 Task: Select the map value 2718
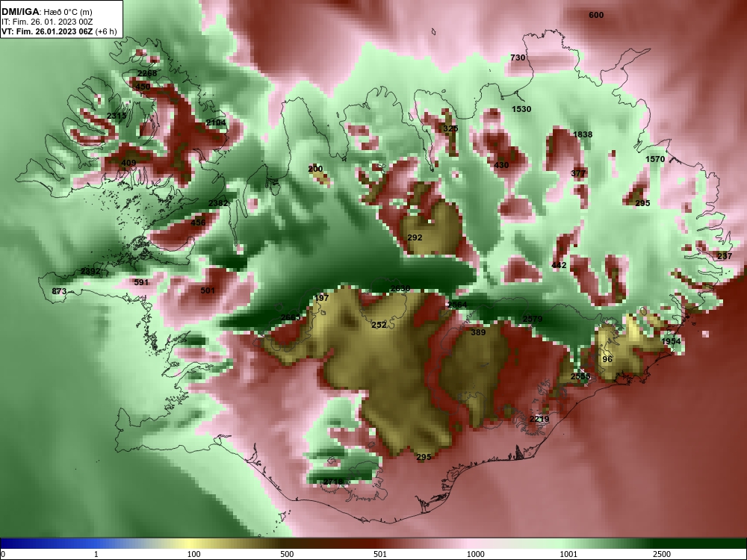(333, 482)
